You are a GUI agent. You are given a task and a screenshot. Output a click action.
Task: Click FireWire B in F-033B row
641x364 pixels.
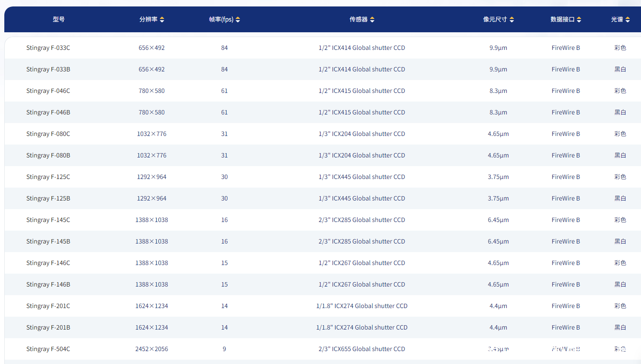566,69
